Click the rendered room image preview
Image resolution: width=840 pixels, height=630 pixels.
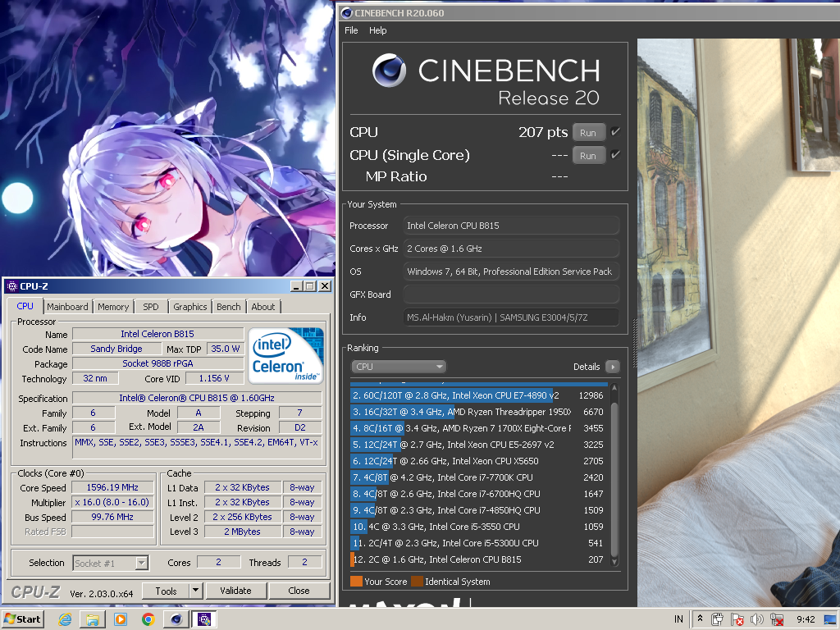click(x=738, y=322)
